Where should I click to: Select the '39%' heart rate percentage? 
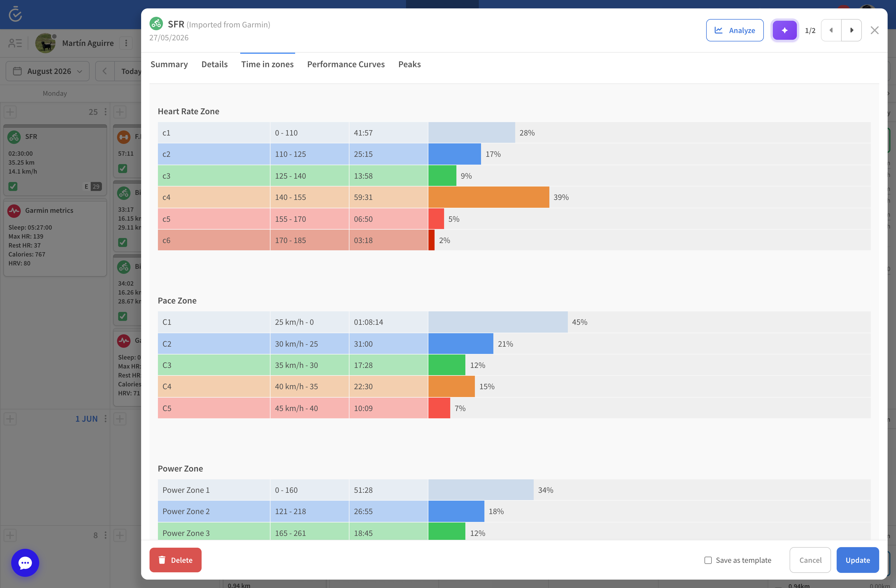(x=561, y=197)
